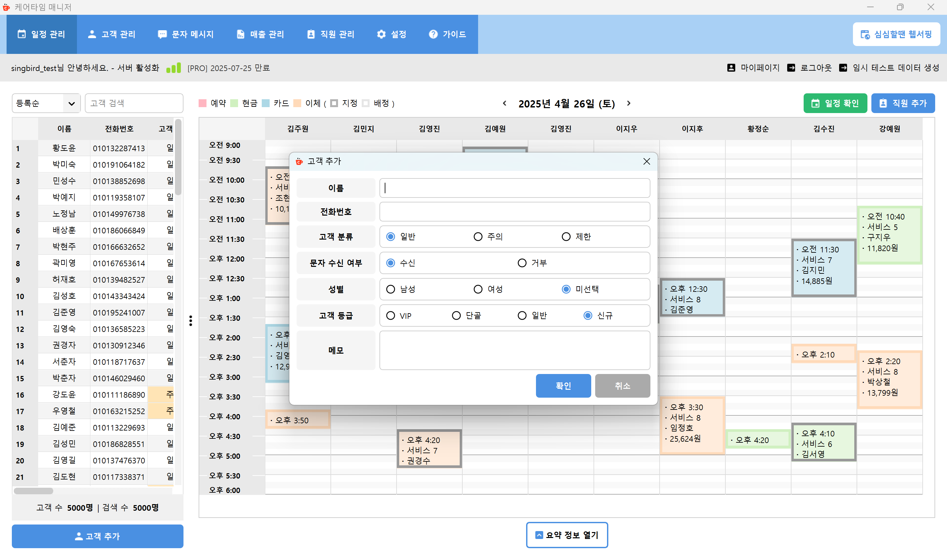Open the 매출 관리 tab
The width and height of the screenshot is (947, 560).
coord(260,34)
